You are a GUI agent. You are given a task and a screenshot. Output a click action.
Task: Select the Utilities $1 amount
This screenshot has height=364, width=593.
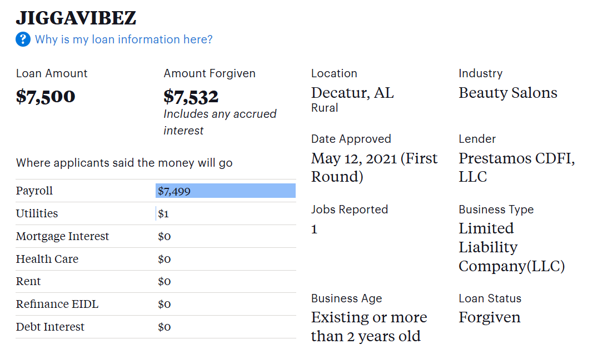tap(163, 214)
